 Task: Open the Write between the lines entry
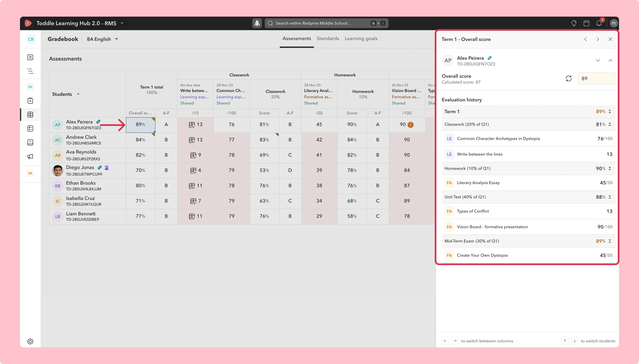pos(528,154)
